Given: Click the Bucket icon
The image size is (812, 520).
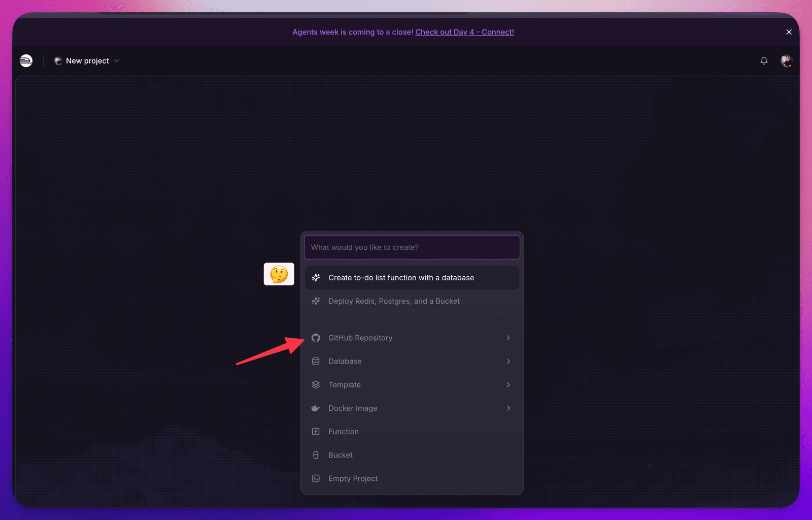Looking at the screenshot, I should point(316,455).
